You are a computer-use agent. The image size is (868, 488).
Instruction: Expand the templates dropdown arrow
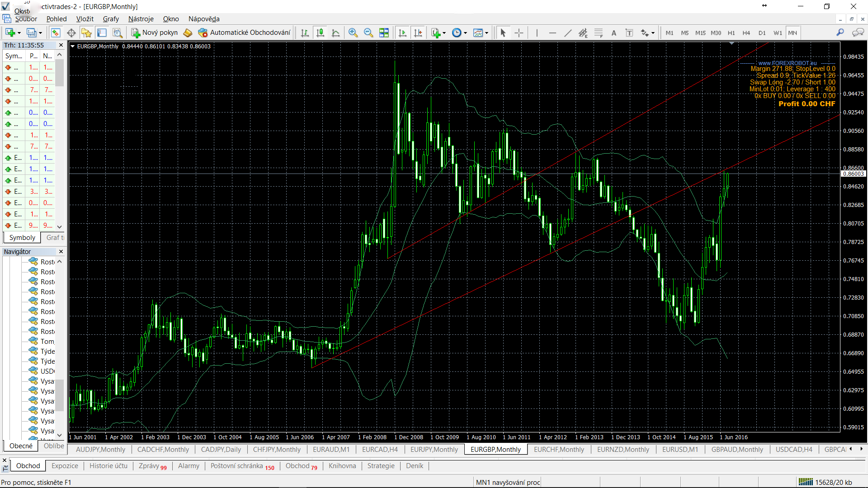click(486, 33)
